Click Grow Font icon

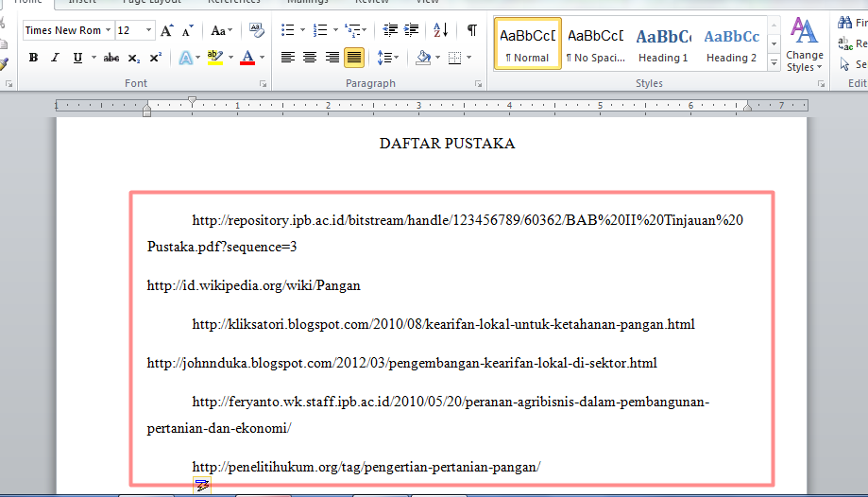click(x=166, y=30)
